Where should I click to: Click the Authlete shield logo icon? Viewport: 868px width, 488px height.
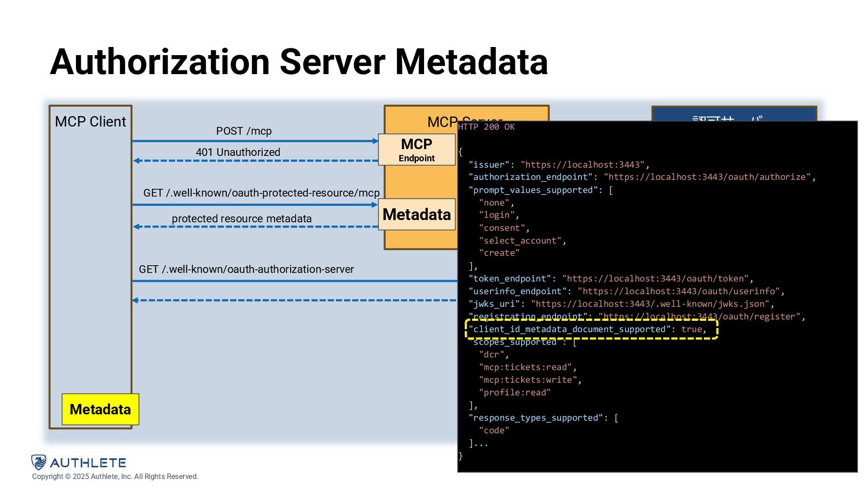[x=39, y=462]
